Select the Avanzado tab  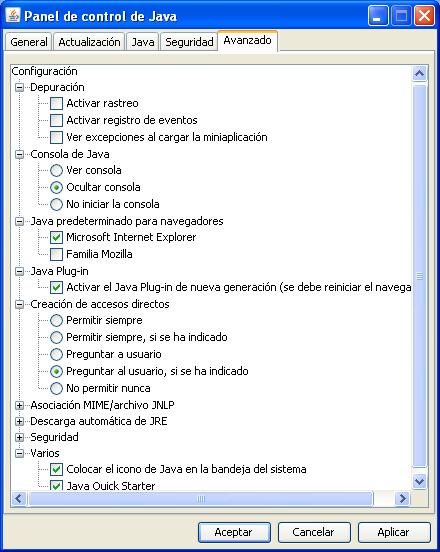247,41
